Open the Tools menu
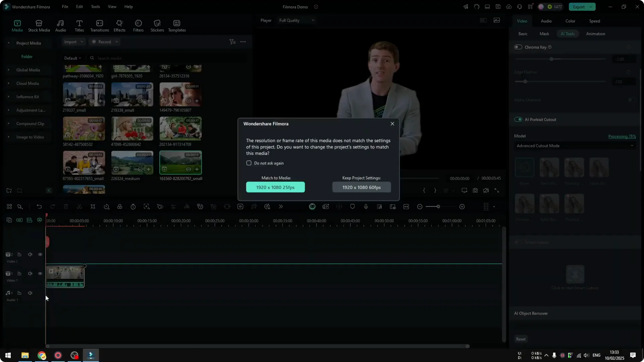 pyautogui.click(x=95, y=7)
